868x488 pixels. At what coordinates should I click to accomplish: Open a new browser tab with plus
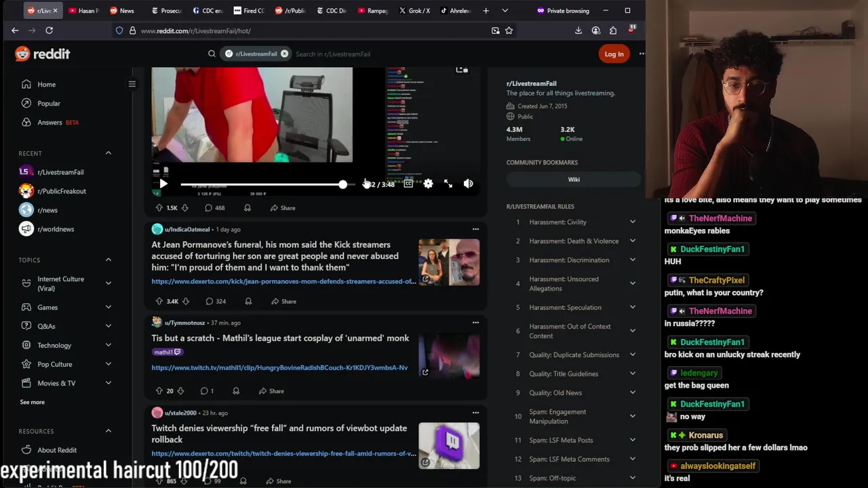[x=486, y=11]
